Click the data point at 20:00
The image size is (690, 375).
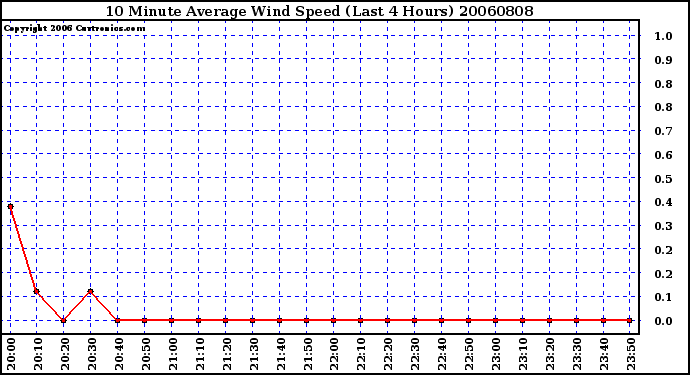[10, 206]
